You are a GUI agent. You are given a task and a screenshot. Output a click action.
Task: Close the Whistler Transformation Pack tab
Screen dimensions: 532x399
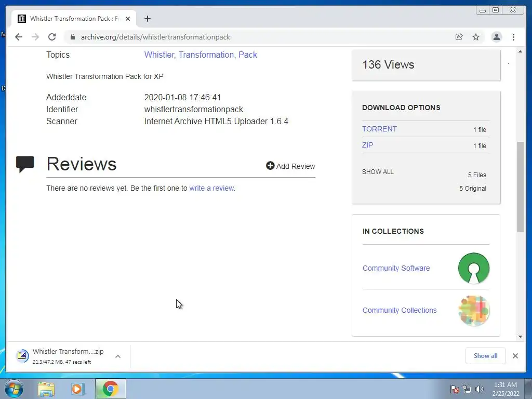click(128, 19)
